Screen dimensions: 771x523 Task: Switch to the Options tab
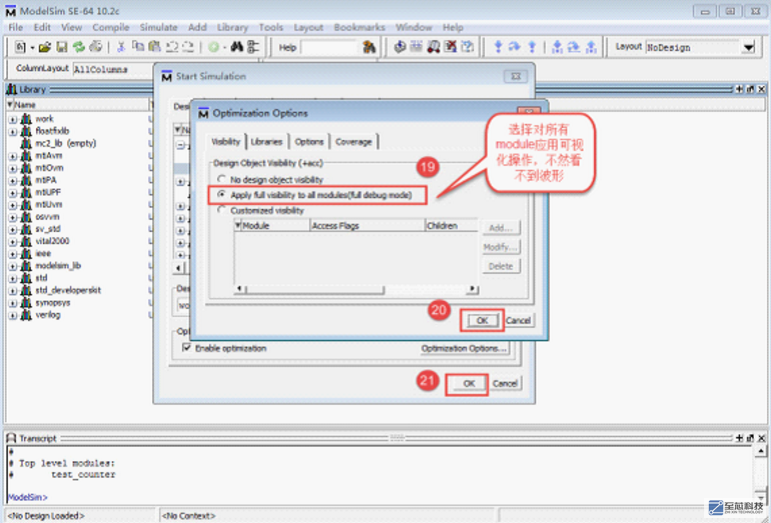309,142
